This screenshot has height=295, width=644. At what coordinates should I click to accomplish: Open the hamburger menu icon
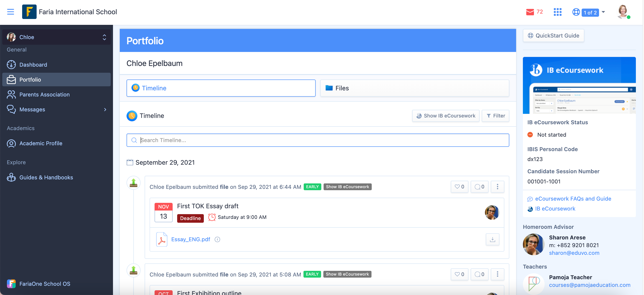pyautogui.click(x=10, y=12)
